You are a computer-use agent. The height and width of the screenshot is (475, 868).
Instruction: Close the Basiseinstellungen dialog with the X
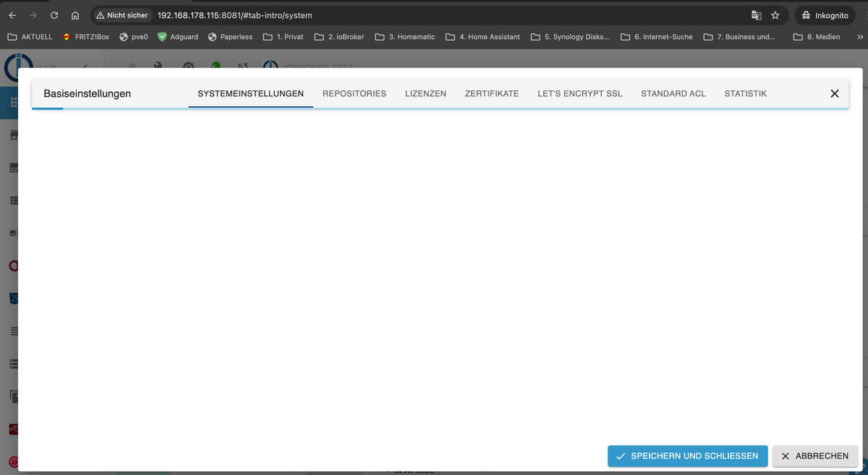pyautogui.click(x=834, y=93)
